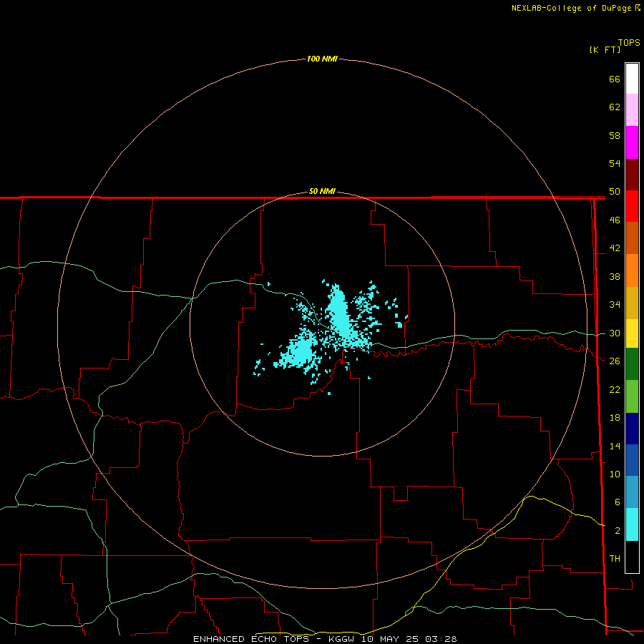Click the '26' legend value
Image resolution: width=644 pixels, height=644 pixels.
point(615,361)
